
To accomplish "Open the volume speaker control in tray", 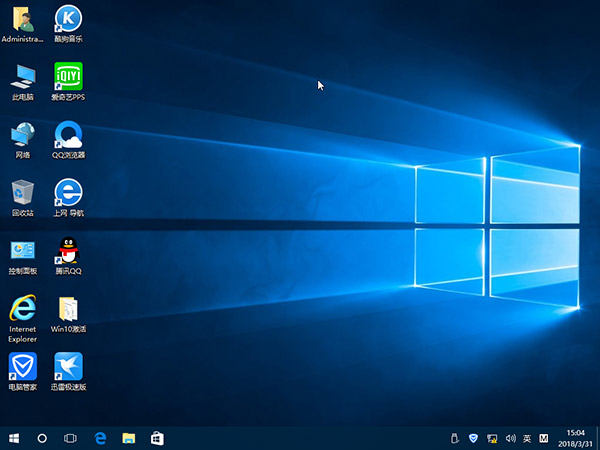I will 509,438.
